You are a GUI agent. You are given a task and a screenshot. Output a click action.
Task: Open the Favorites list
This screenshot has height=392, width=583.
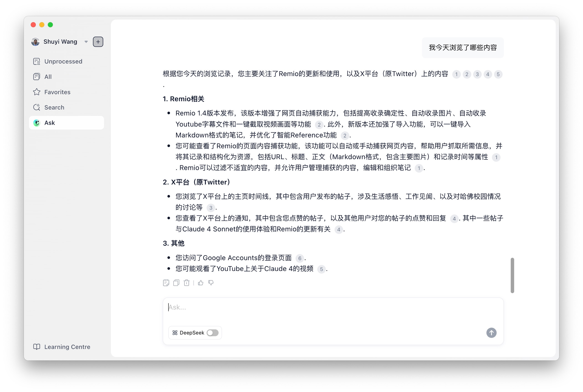(57, 92)
